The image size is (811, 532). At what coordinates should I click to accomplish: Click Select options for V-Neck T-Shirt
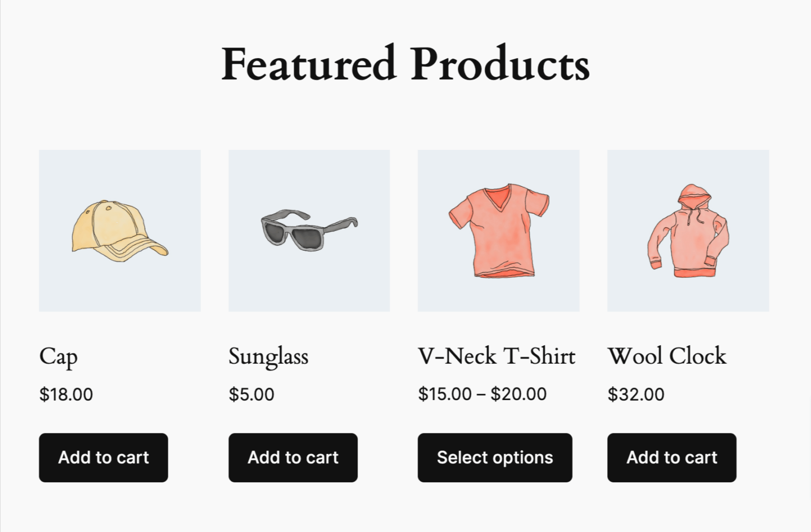click(495, 458)
